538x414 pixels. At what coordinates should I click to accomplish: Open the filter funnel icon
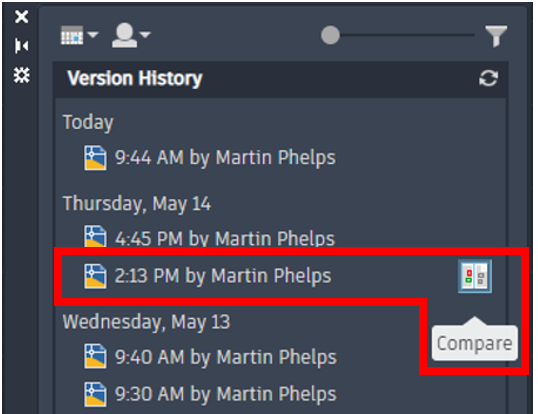click(x=496, y=36)
